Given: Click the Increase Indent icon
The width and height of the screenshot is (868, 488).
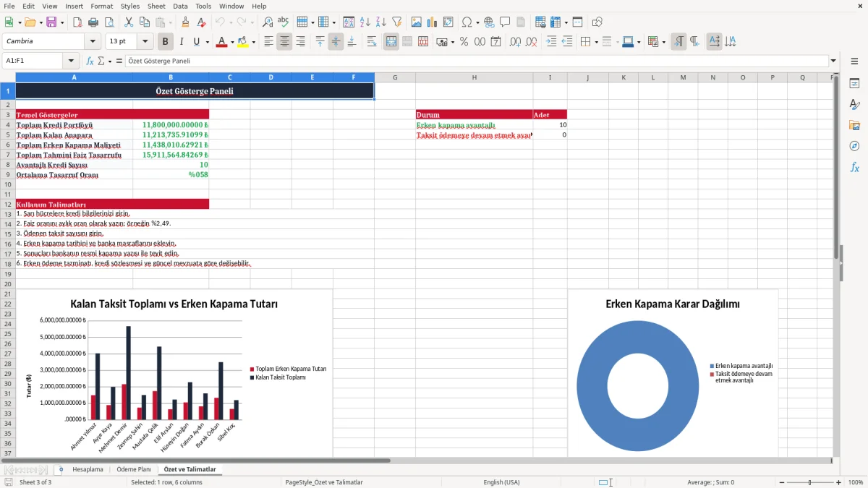Looking at the screenshot, I should point(551,42).
